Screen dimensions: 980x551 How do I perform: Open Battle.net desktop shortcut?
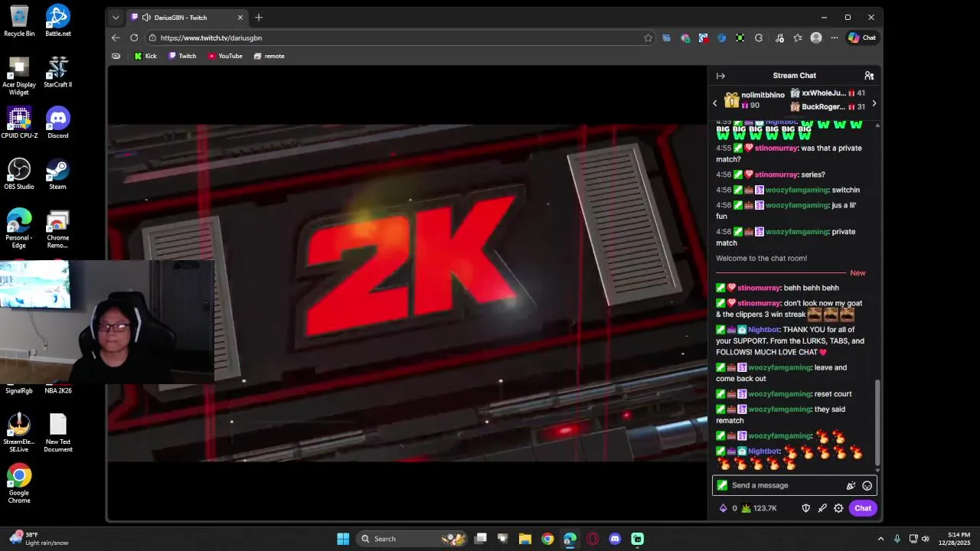point(58,21)
